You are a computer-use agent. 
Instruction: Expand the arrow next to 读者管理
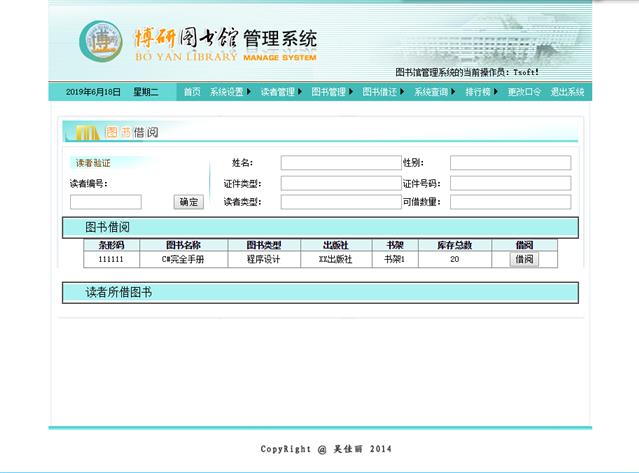point(300,92)
